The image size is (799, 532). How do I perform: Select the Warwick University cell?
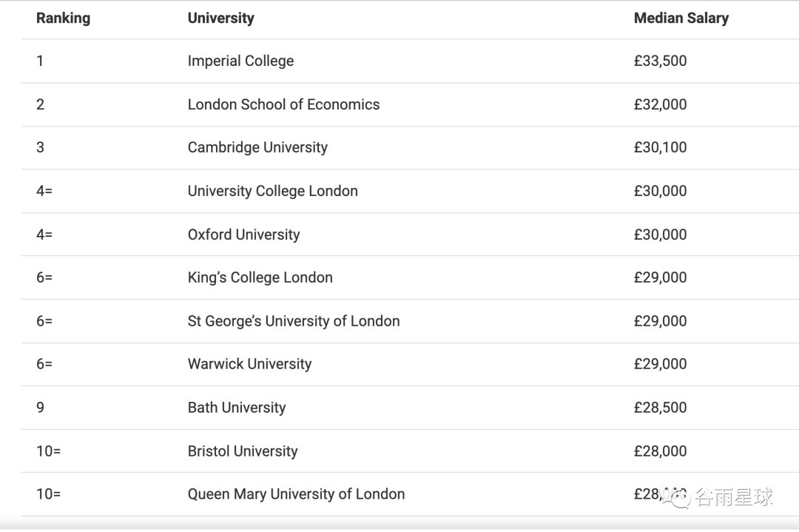249,364
